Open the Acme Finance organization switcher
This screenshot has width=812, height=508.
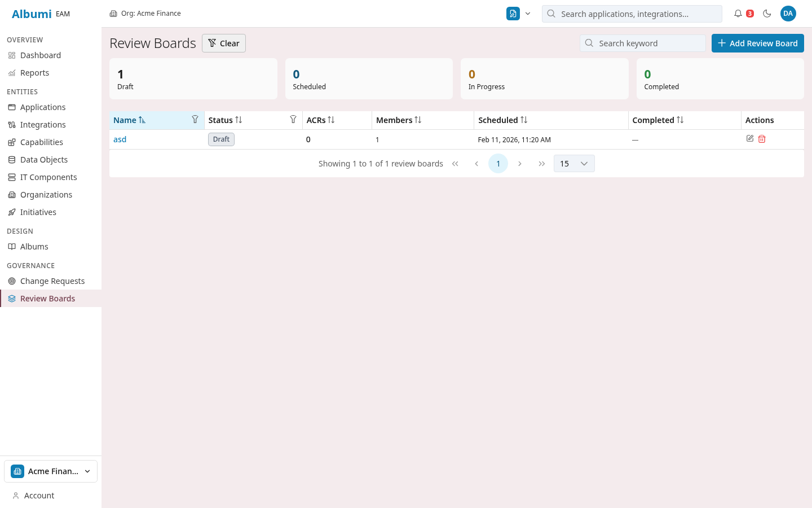click(51, 471)
